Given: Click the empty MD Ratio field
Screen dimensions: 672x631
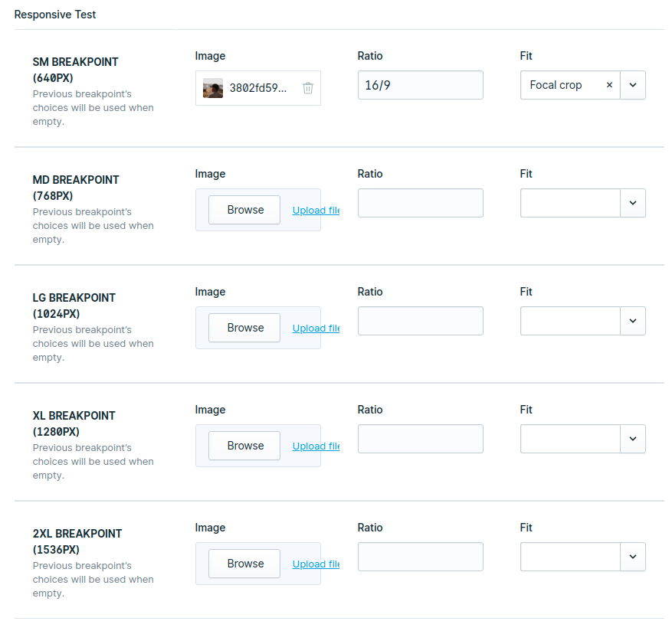Looking at the screenshot, I should click(x=420, y=203).
